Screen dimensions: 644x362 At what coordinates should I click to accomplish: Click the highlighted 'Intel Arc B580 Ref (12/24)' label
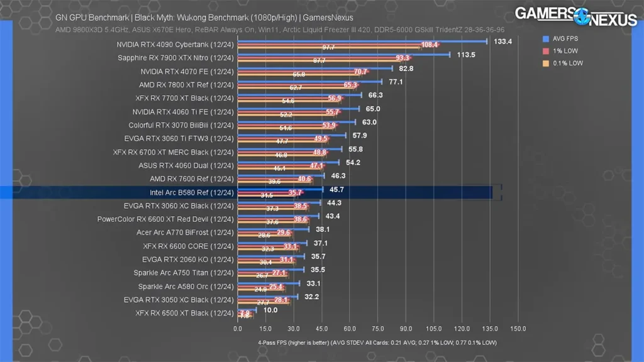(x=192, y=192)
